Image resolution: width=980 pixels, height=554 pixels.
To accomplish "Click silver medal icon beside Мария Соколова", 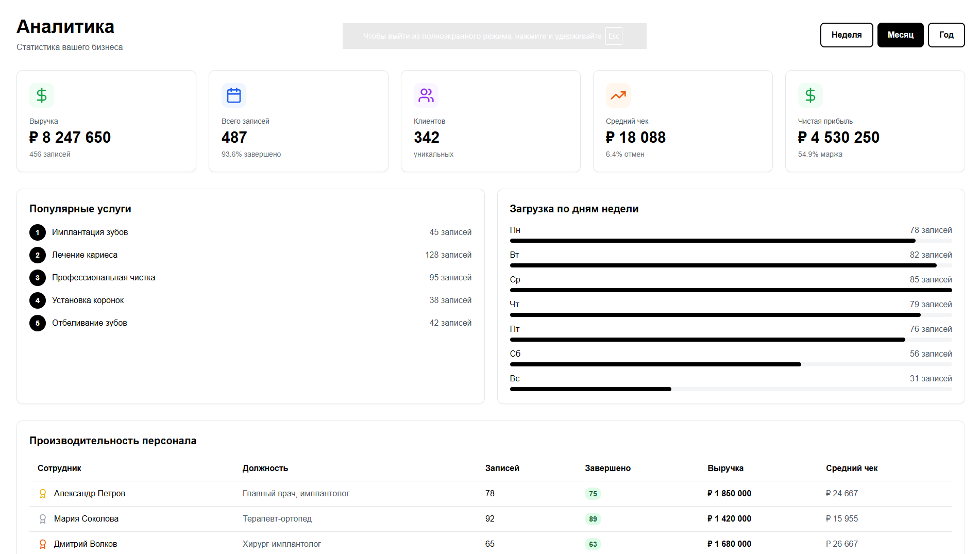I will pos(43,519).
